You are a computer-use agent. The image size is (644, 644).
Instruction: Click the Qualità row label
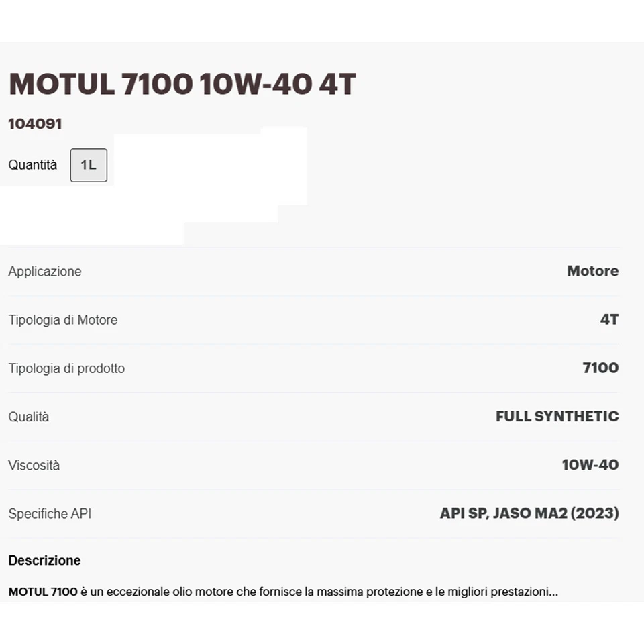pos(28,416)
